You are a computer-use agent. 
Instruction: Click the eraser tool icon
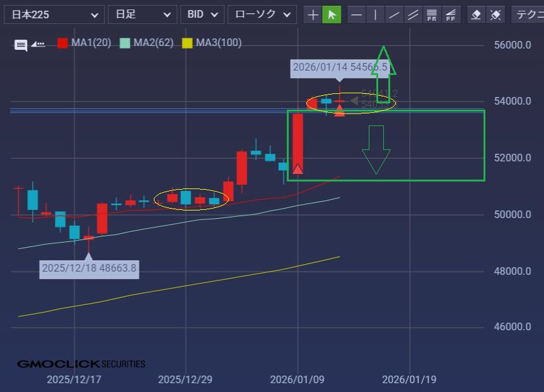click(x=477, y=14)
